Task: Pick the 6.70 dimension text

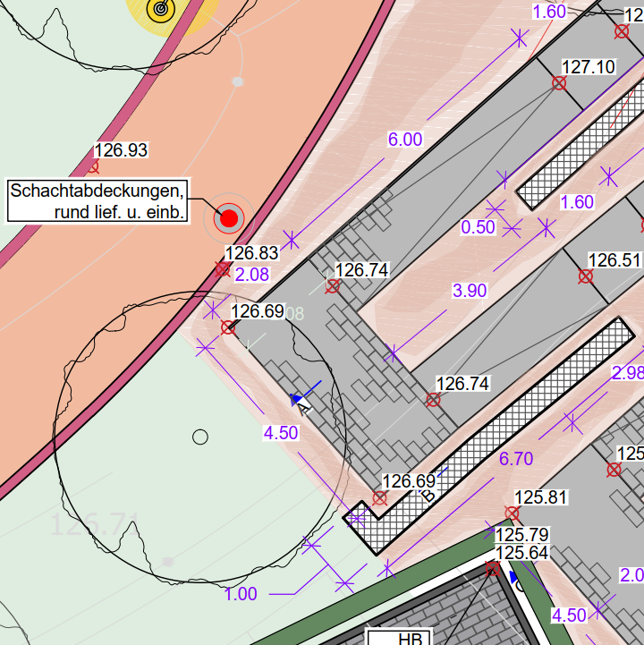Action: [x=515, y=459]
